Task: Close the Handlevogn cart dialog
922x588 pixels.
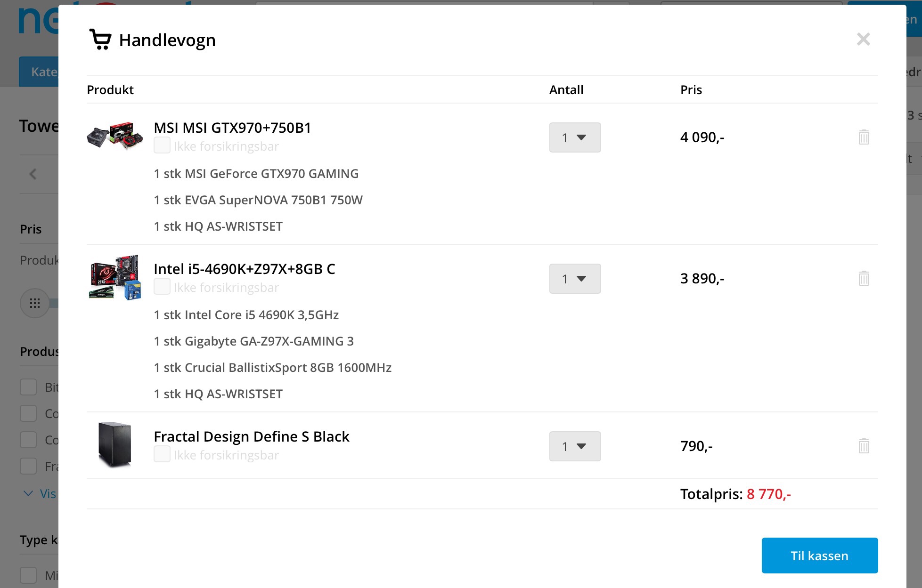Action: pos(863,39)
